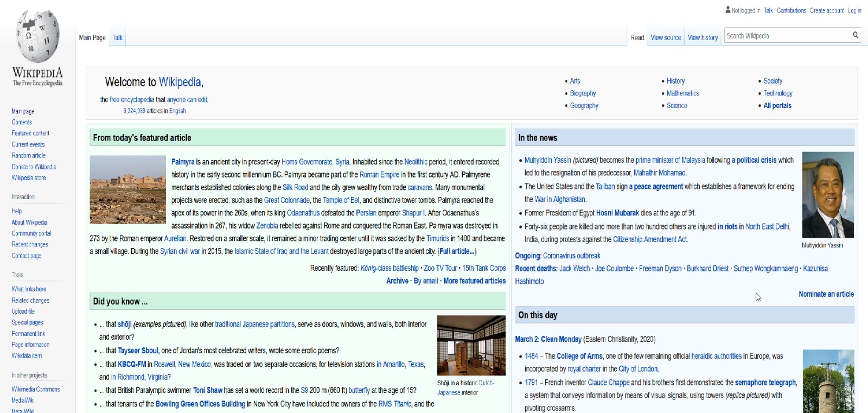Open the Jack Welch recent death link

pyautogui.click(x=575, y=269)
